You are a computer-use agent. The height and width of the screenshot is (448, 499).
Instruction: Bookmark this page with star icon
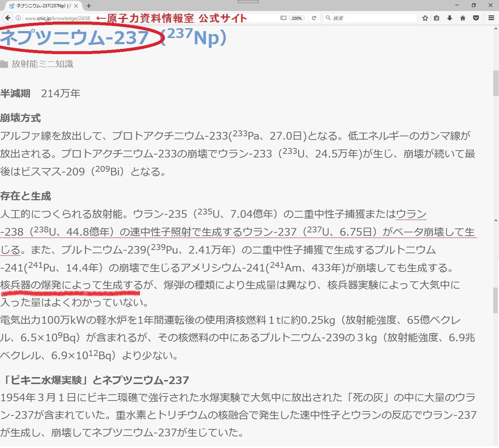(425, 18)
